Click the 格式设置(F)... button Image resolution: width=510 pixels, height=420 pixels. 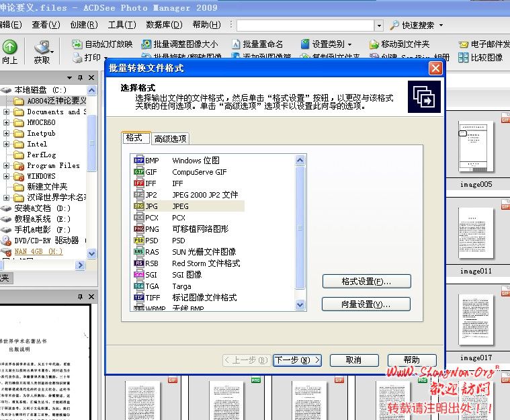[x=367, y=282]
